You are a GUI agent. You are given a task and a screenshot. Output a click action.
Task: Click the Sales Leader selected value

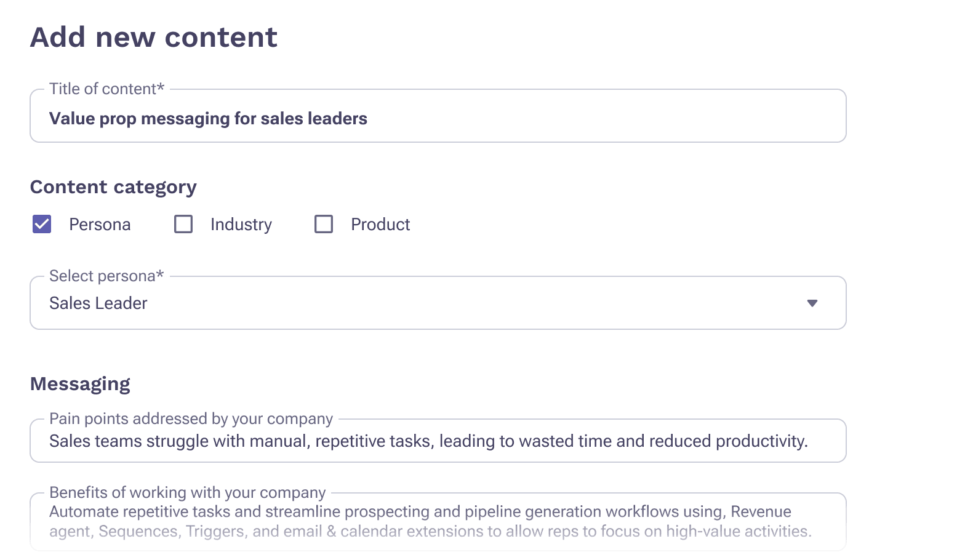pos(98,303)
